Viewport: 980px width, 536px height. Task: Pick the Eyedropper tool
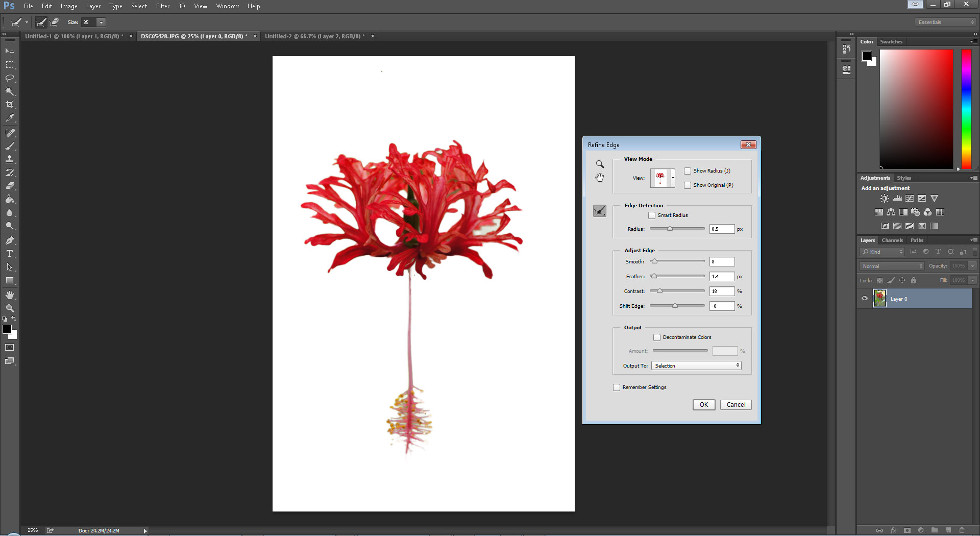tap(10, 118)
